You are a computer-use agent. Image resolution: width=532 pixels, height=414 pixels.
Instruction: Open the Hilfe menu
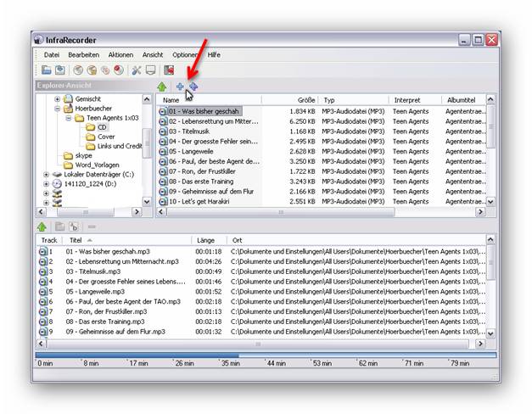tap(214, 54)
